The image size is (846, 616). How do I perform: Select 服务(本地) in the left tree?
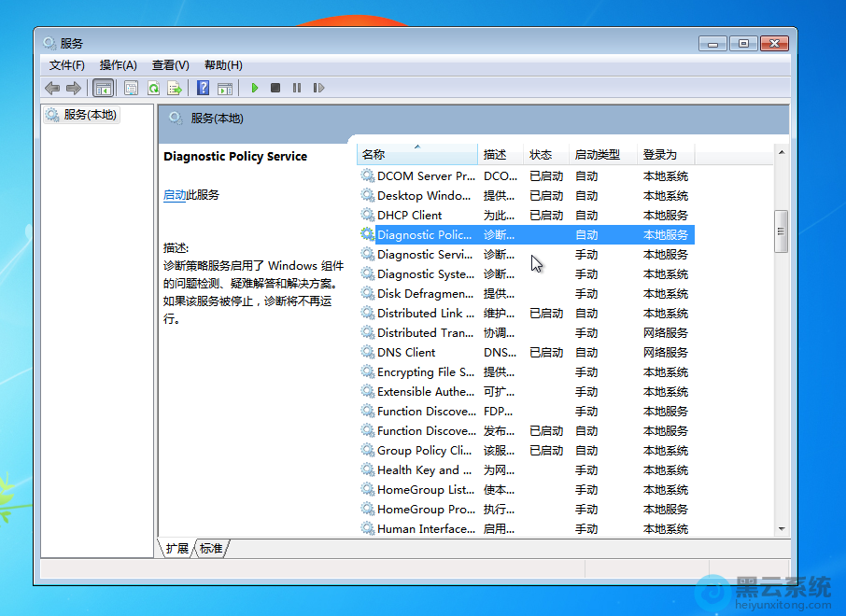click(90, 115)
